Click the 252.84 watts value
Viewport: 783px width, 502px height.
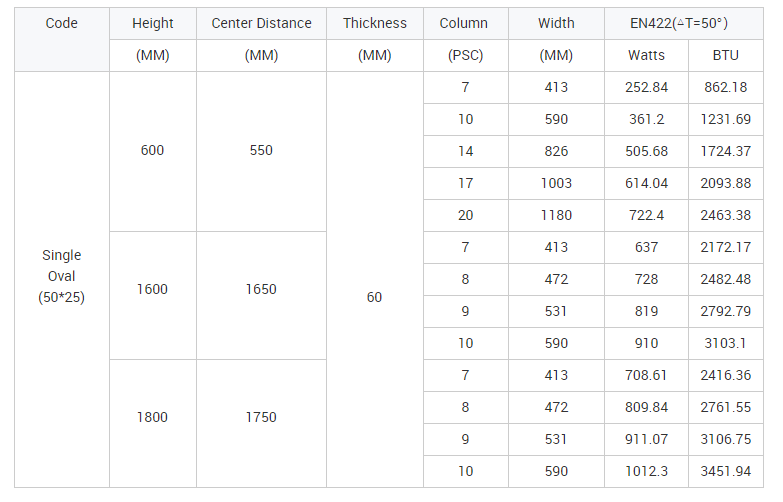(x=646, y=87)
